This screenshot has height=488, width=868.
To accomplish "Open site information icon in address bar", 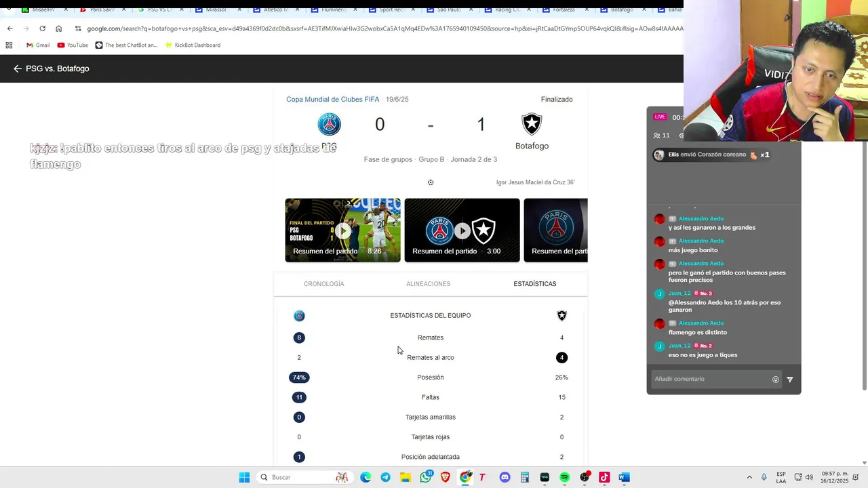I will coord(78,28).
